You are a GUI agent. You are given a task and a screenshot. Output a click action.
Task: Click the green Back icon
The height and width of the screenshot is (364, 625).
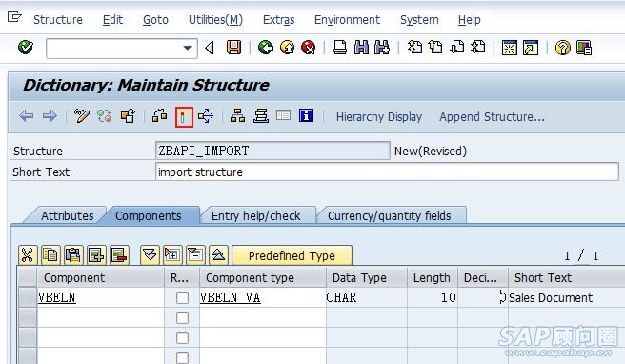tap(266, 48)
